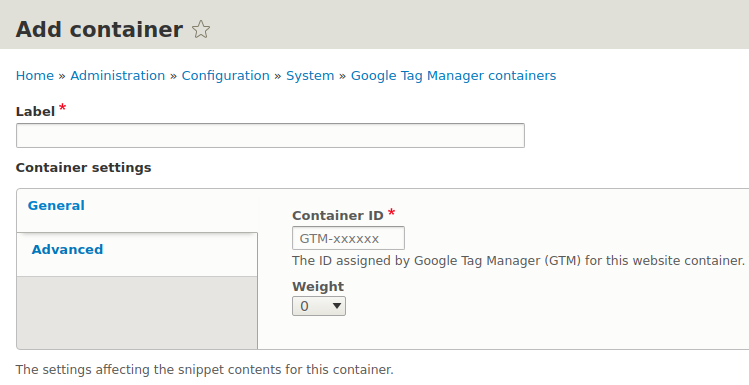This screenshot has width=749, height=385.
Task: Select the Weight field label
Action: [x=318, y=287]
